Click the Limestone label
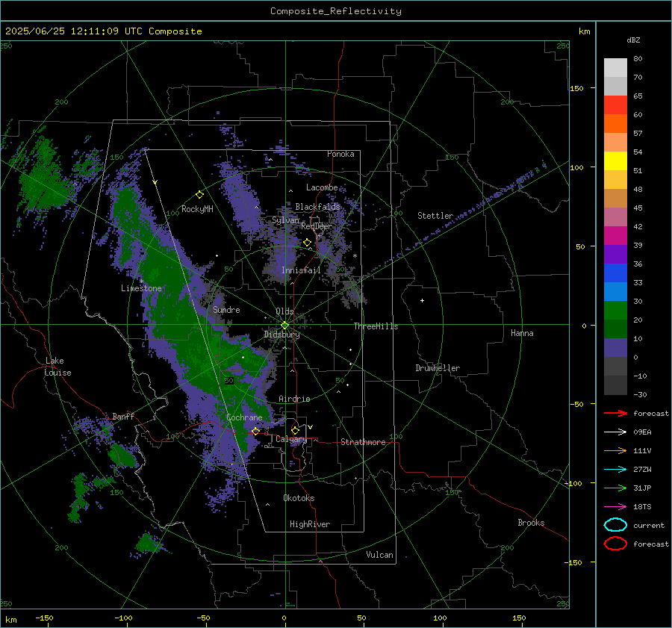 141,288
